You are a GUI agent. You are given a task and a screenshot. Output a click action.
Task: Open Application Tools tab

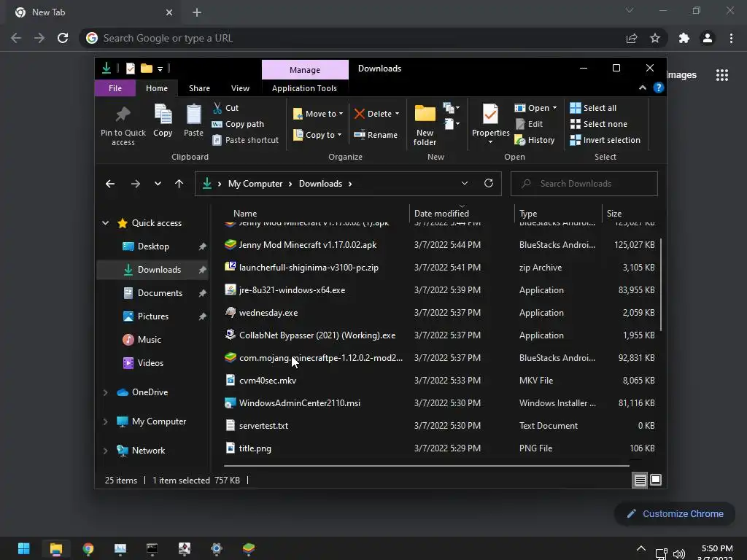click(304, 88)
